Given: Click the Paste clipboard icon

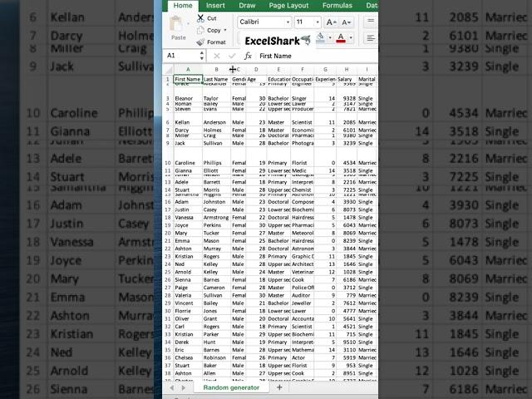Looking at the screenshot, I should coord(176,24).
